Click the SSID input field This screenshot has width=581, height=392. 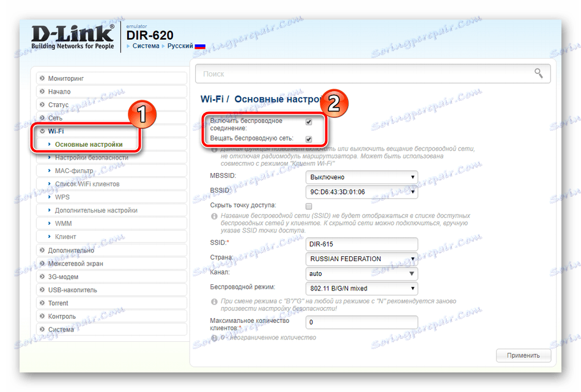pos(361,244)
